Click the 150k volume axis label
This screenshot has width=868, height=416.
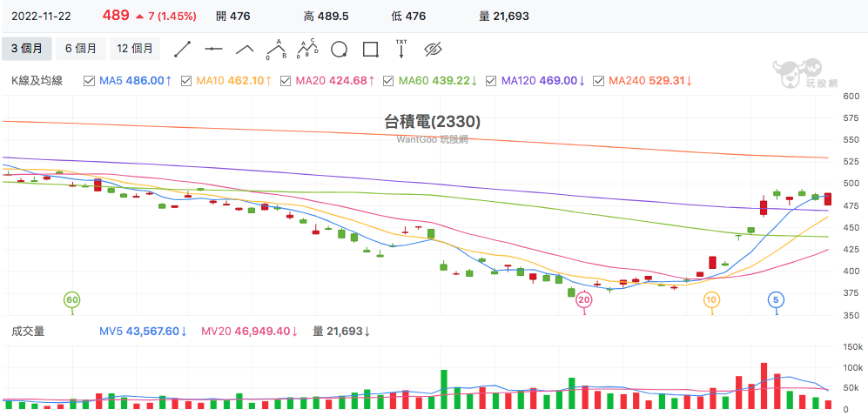852,347
